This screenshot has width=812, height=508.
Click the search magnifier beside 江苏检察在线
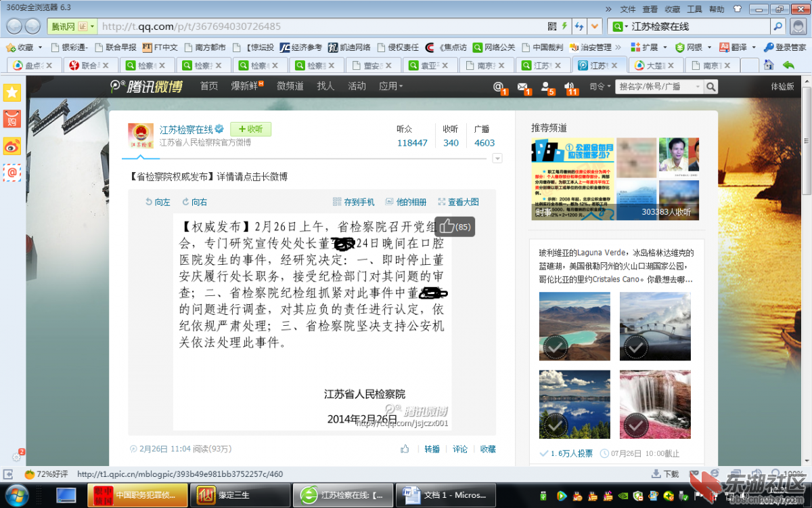click(778, 26)
